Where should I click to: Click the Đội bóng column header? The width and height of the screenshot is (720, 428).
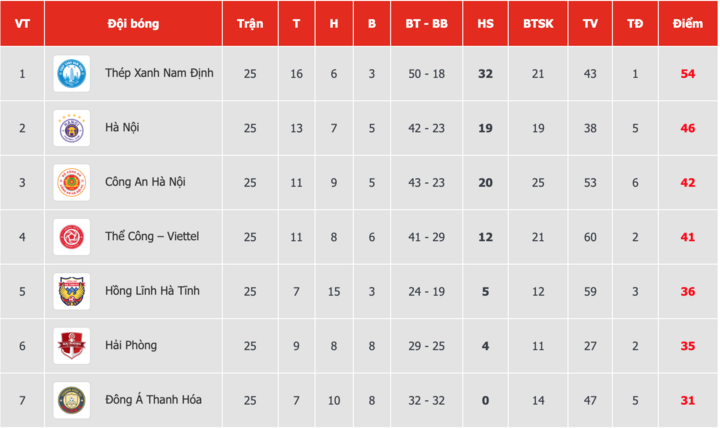[x=132, y=23]
